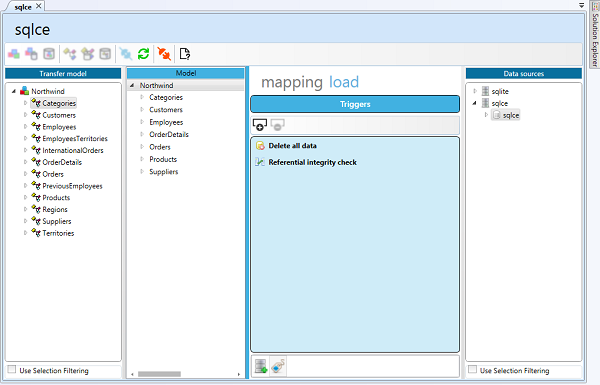Click the colored blocks model toolbar icon
The width and height of the screenshot is (600, 385).
(14, 54)
